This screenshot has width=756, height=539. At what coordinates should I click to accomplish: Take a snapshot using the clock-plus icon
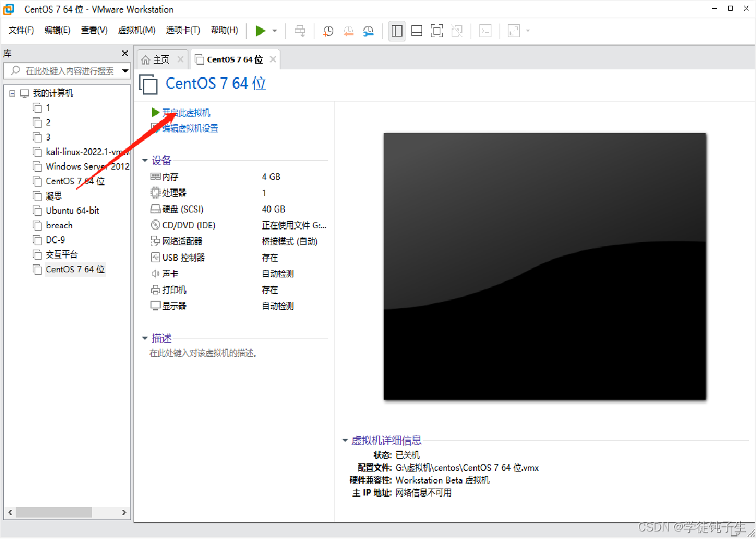pos(328,30)
